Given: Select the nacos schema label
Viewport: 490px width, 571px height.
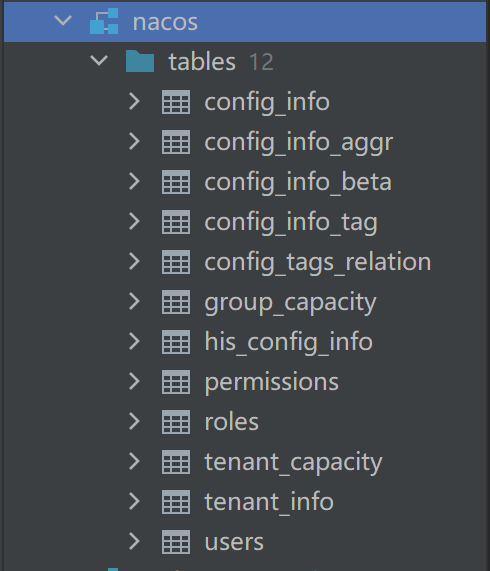Looking at the screenshot, I should point(165,22).
